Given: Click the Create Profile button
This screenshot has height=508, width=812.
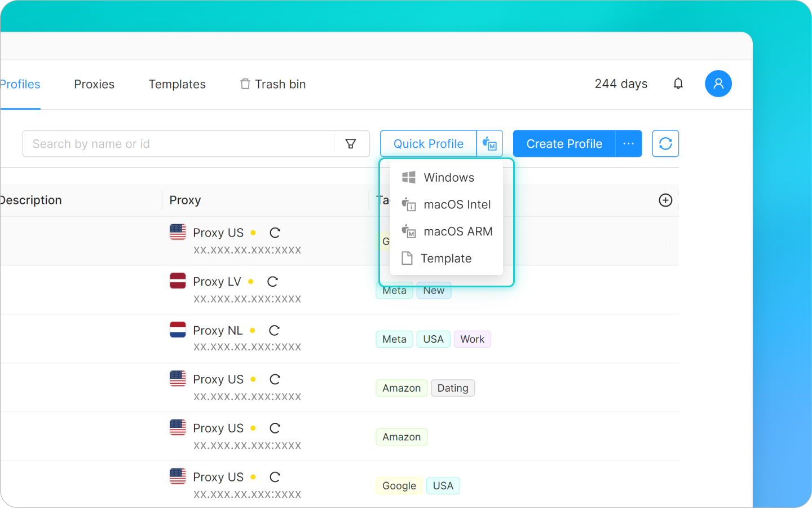Looking at the screenshot, I should [564, 143].
